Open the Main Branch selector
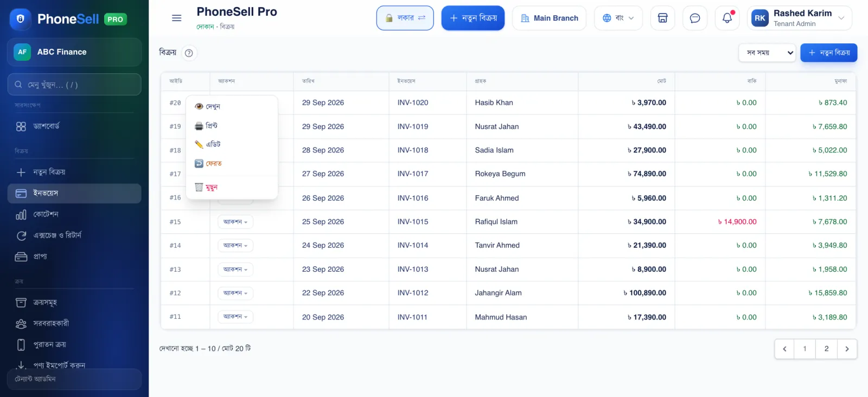This screenshot has width=868, height=397. click(x=549, y=18)
